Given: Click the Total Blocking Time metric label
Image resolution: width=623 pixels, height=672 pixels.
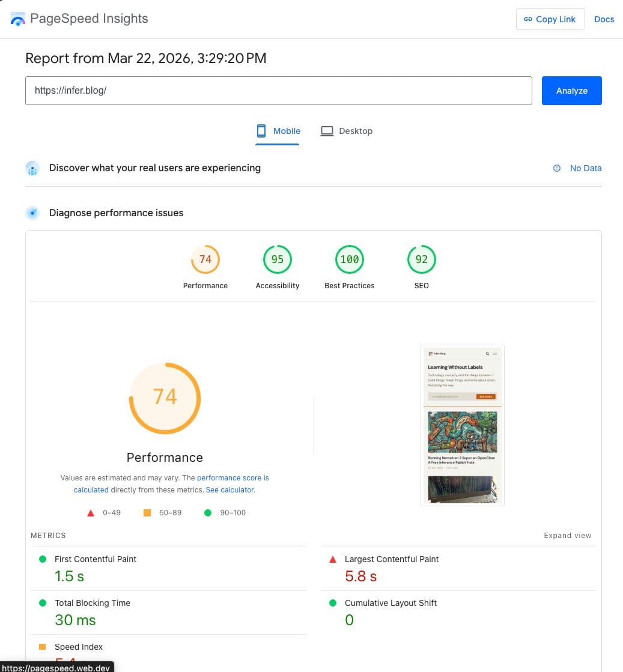Looking at the screenshot, I should (x=92, y=603).
